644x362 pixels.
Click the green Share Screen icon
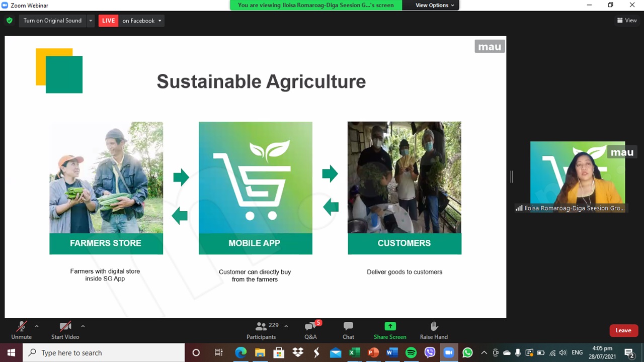click(x=390, y=326)
